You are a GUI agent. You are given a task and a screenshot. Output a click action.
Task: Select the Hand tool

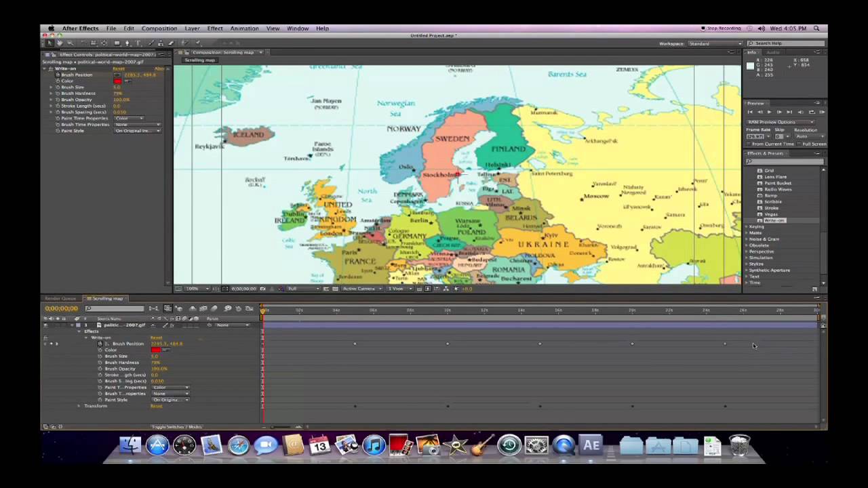click(x=60, y=43)
